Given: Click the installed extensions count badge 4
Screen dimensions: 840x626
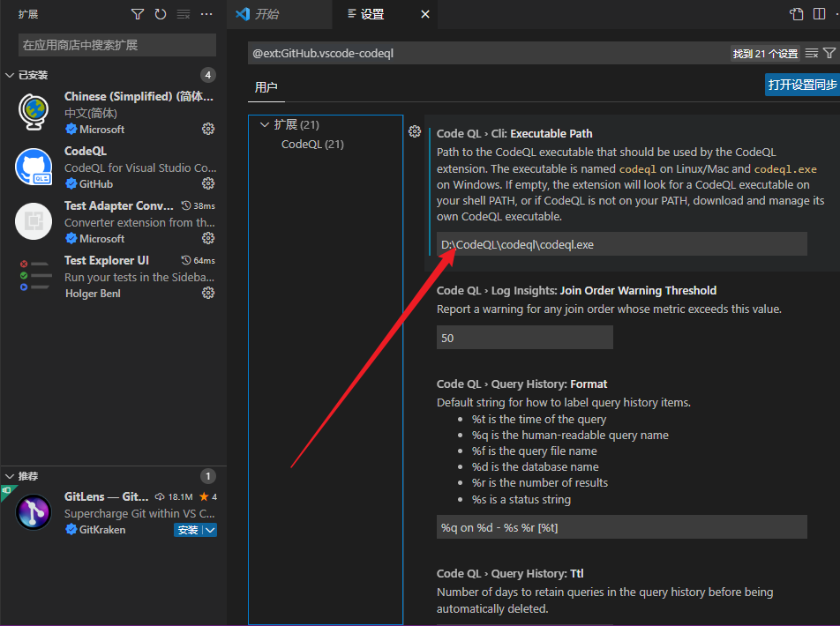Looking at the screenshot, I should [208, 75].
